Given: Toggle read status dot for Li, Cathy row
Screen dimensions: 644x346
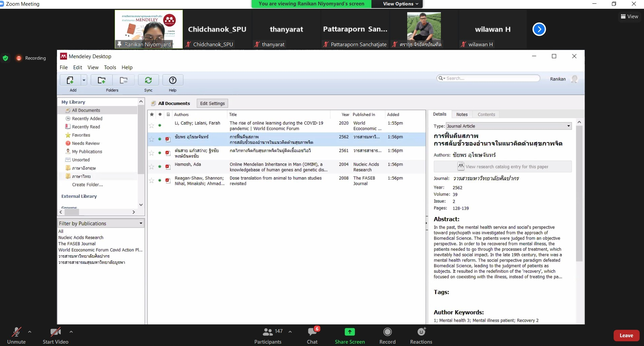Looking at the screenshot, I should 160,126.
